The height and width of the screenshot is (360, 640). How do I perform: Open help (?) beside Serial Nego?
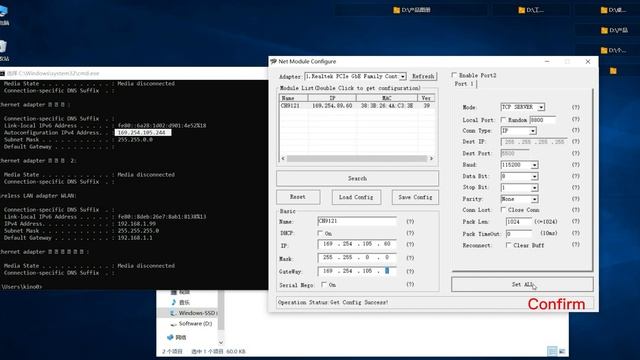pos(410,284)
